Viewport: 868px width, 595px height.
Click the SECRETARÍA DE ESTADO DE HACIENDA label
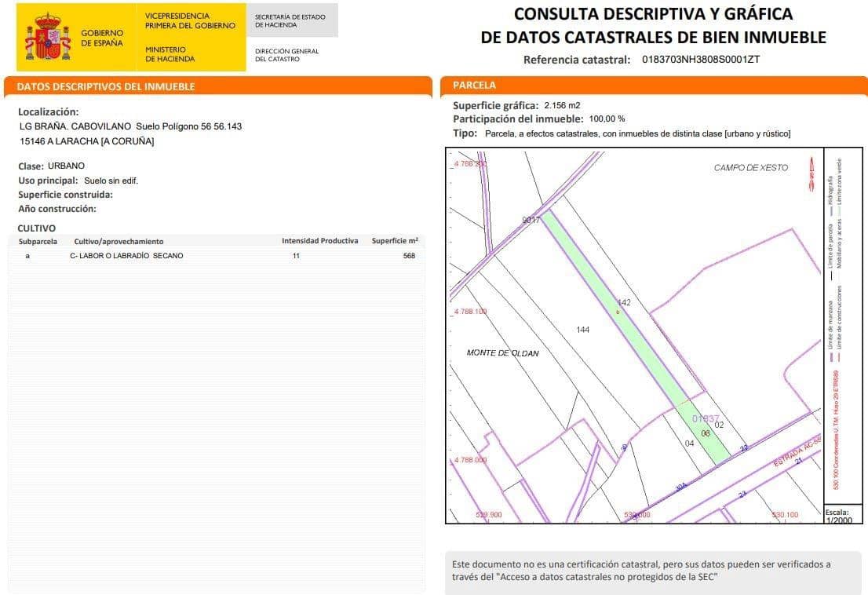[290, 21]
